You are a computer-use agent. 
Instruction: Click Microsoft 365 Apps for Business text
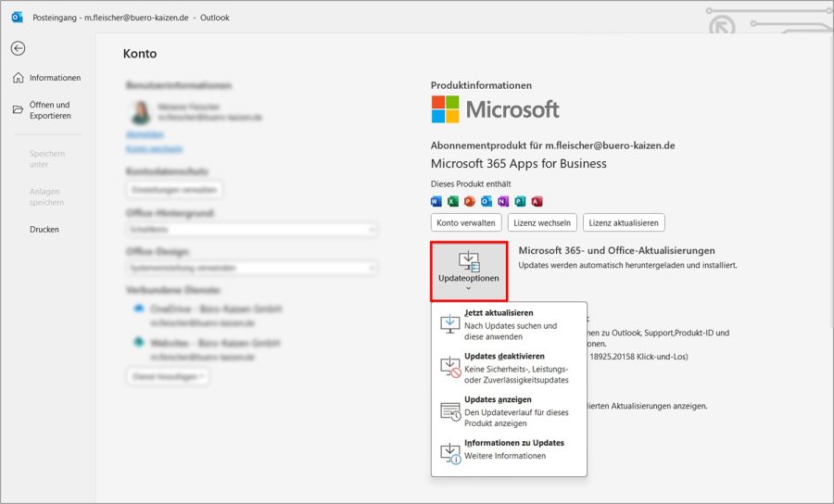[x=519, y=164]
